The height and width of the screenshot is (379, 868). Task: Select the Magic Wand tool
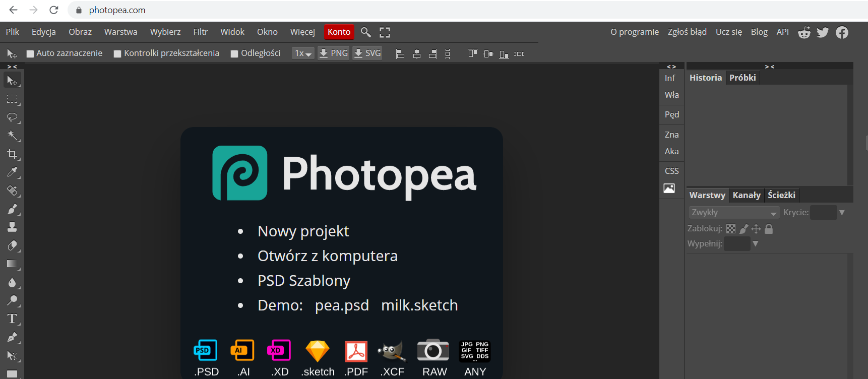12,136
